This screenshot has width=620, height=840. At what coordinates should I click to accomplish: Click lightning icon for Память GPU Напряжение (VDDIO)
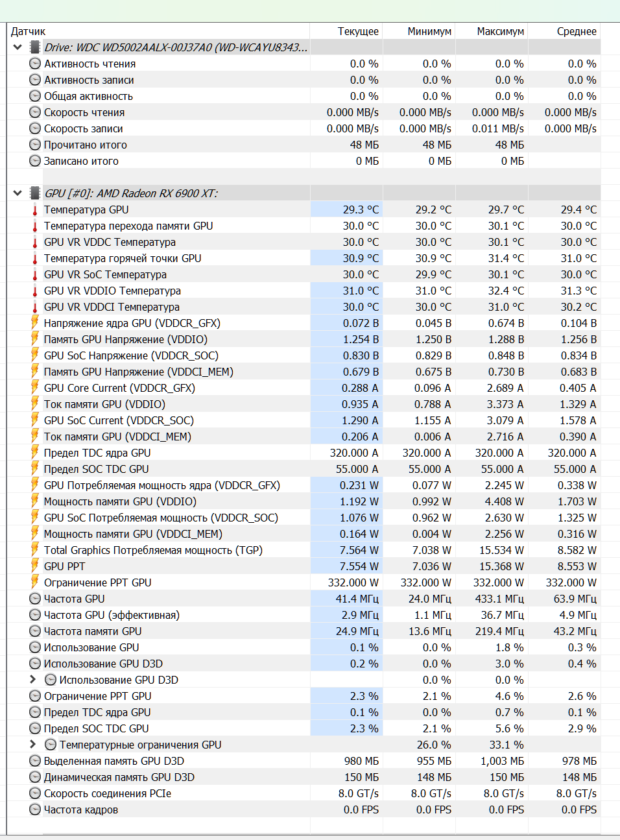pos(35,339)
